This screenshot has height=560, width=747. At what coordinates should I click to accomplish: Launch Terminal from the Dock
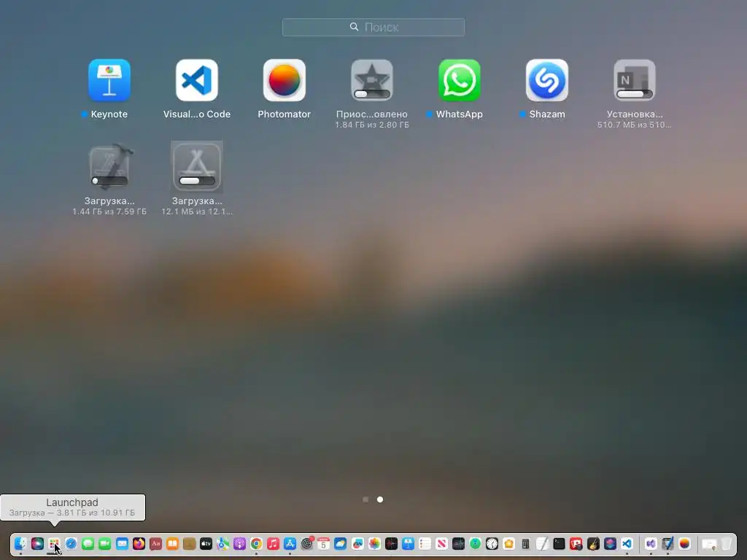[560, 543]
